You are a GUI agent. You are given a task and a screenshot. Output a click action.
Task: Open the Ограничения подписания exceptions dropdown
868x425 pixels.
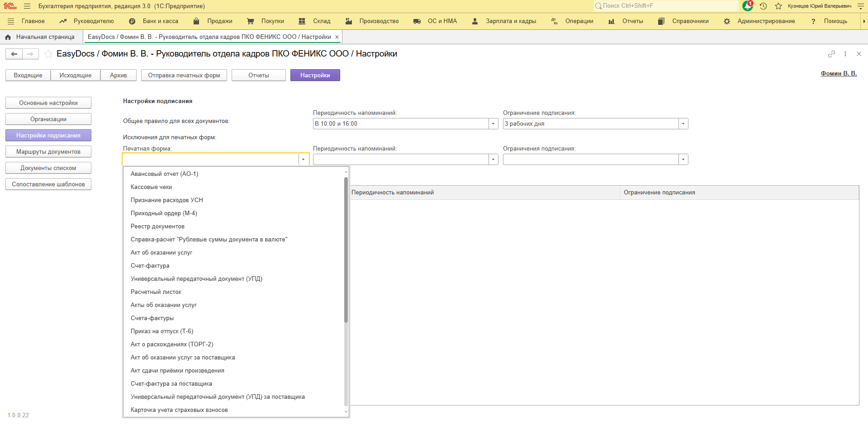[683, 160]
